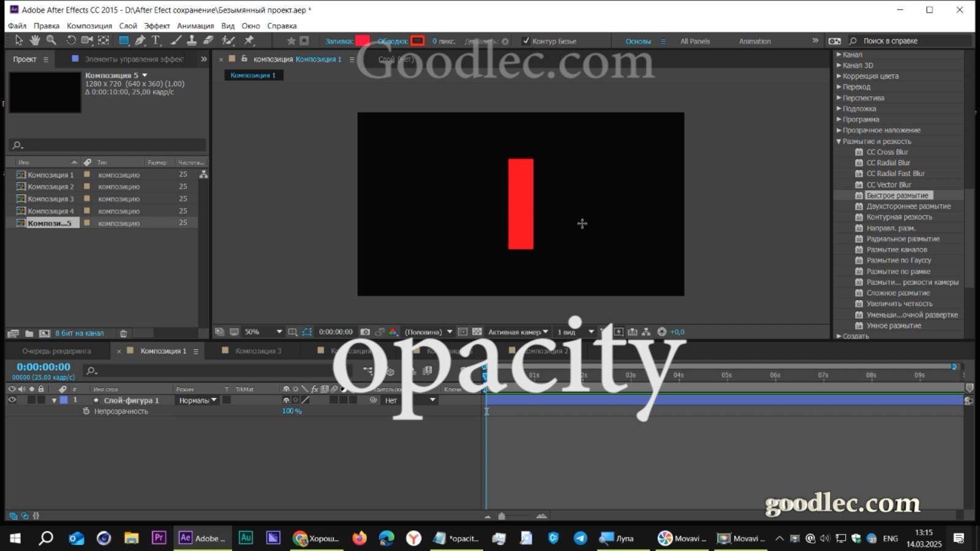Open the resolution (Половина) dropdown
The image size is (980, 551).
pos(428,332)
